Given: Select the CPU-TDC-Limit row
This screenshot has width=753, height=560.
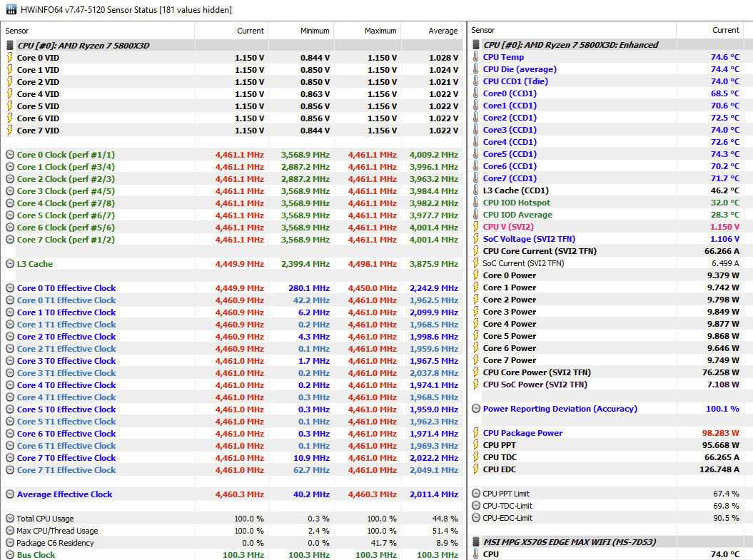Looking at the screenshot, I should point(610,506).
